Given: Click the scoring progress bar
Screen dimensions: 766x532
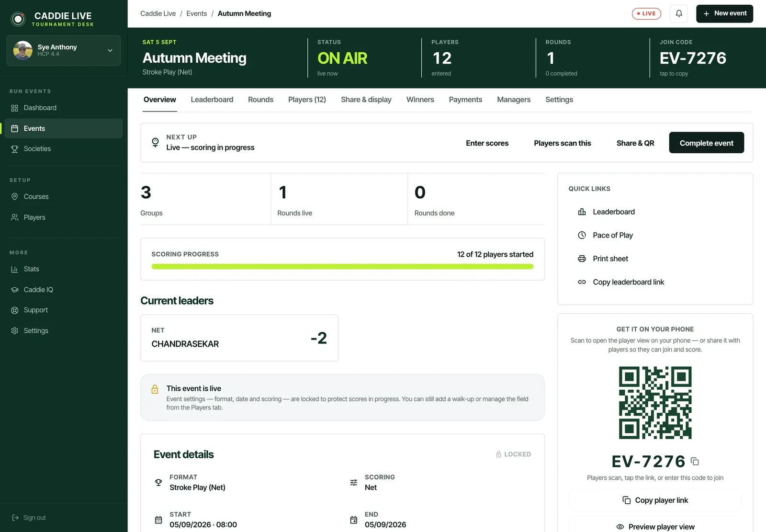Looking at the screenshot, I should click(342, 267).
